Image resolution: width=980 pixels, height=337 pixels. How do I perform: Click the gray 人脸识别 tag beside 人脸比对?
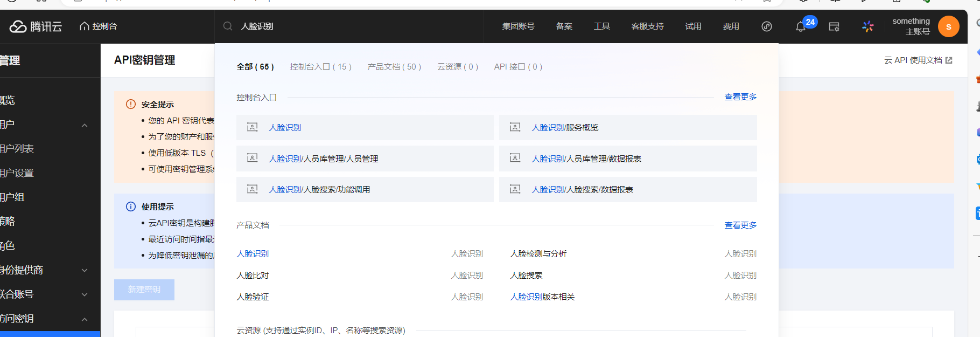[467, 276]
